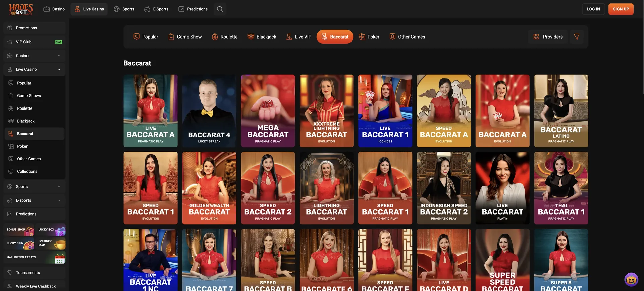Click the SIGN UP button
Viewport: 644px width, 291px height.
[x=621, y=9]
